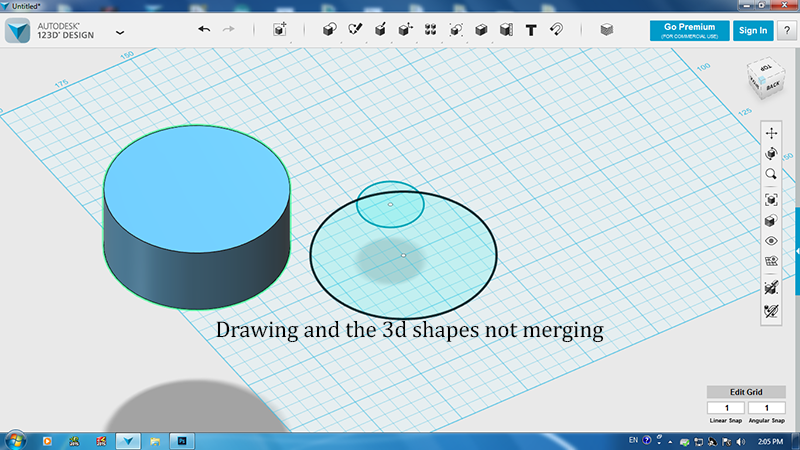Select the Text tool
This screenshot has width=800, height=450.
[x=531, y=30]
